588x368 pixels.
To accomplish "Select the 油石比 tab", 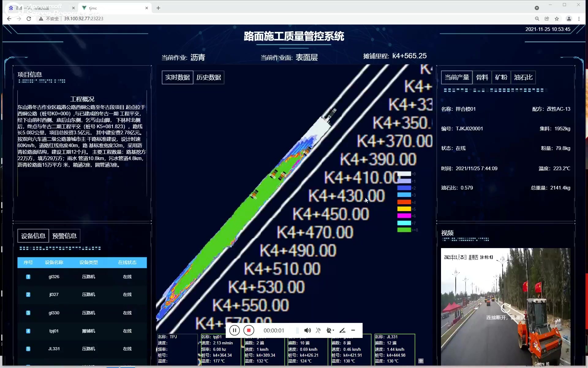I will (x=523, y=77).
